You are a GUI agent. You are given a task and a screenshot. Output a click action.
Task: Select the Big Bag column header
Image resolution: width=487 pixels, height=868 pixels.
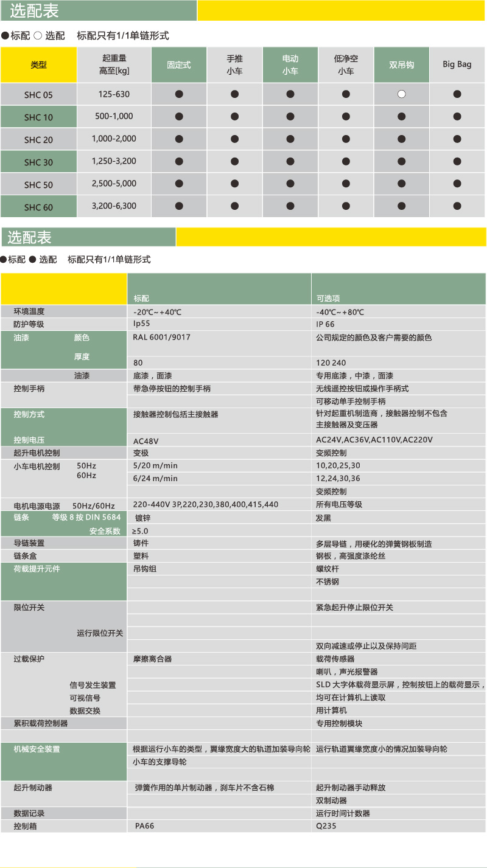click(x=457, y=64)
